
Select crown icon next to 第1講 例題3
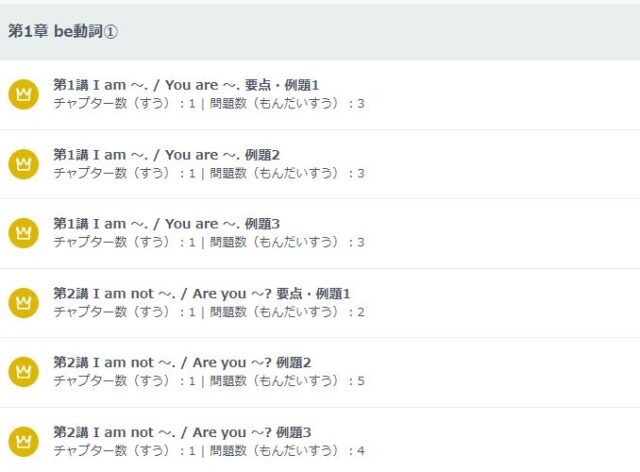pos(23,233)
